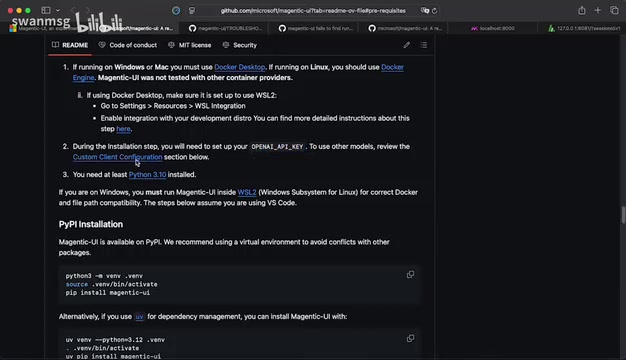Click the book icon beside README
Image resolution: width=626 pixels, height=360 pixels.
[55, 45]
